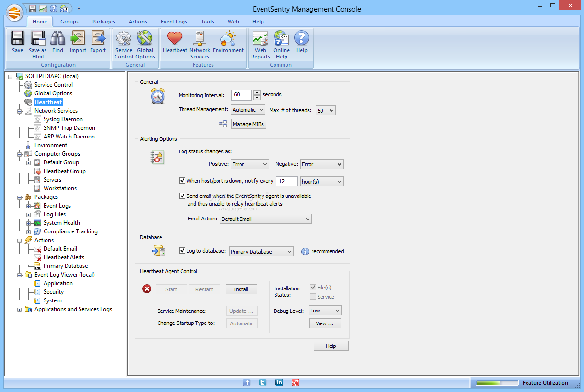This screenshot has height=392, width=584.
Task: Click quick access save floppy icon
Action: [x=32, y=8]
